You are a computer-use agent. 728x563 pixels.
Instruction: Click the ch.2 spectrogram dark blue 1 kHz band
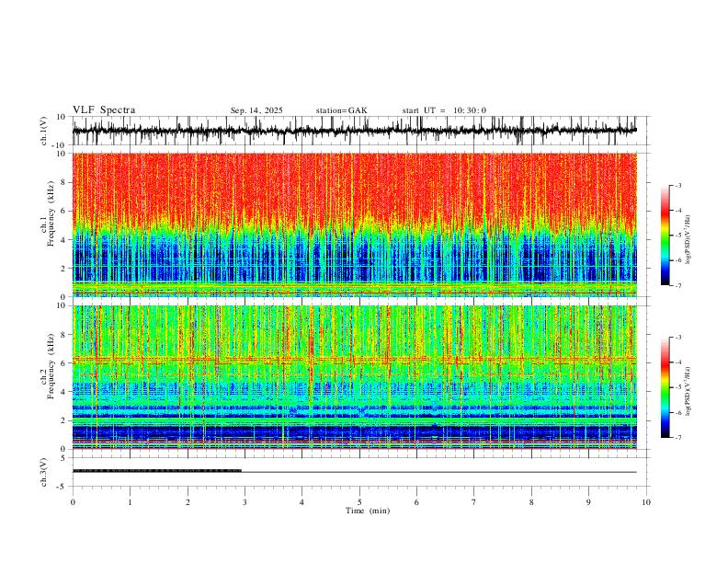tap(354, 433)
